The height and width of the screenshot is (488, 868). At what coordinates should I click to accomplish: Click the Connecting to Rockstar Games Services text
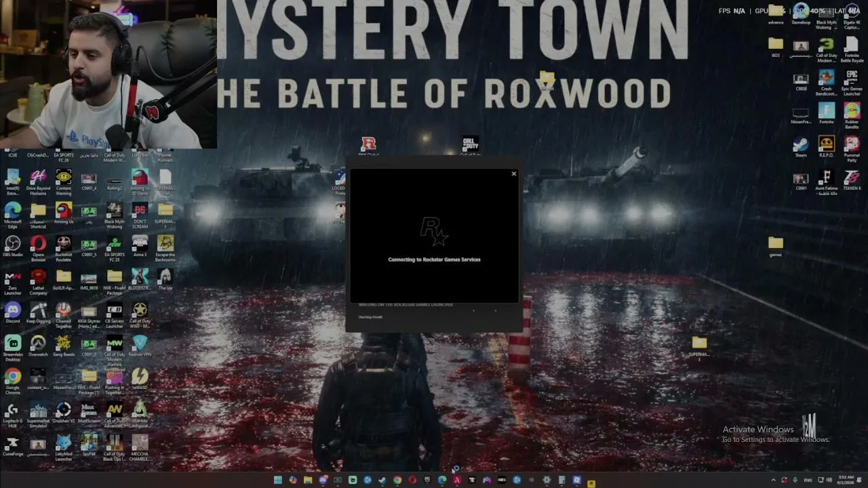434,260
